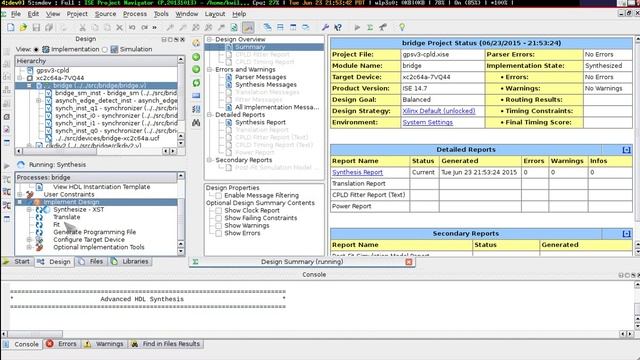Click the home icon beside Design Overview
This screenshot has width=640, height=360.
click(196, 43)
